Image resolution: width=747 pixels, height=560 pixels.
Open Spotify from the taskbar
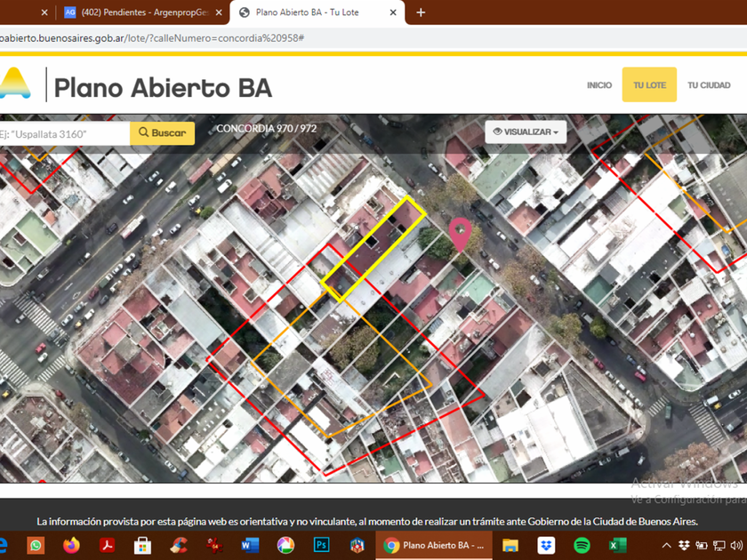pos(582,545)
